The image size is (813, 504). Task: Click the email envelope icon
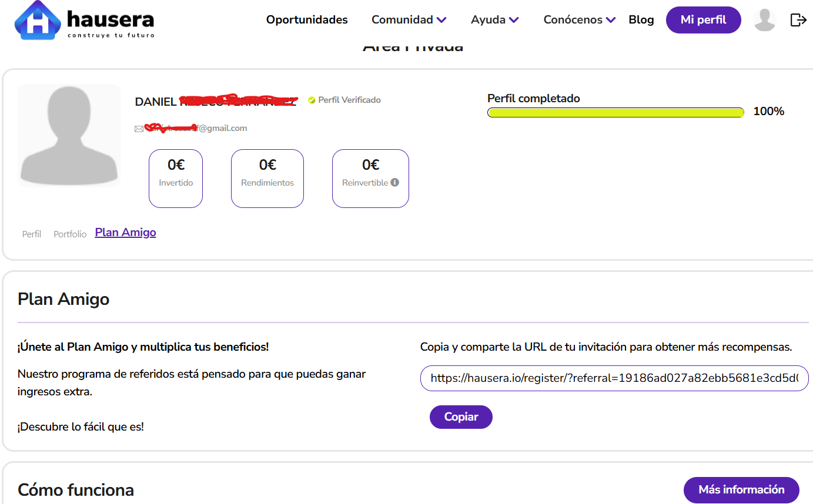139,129
